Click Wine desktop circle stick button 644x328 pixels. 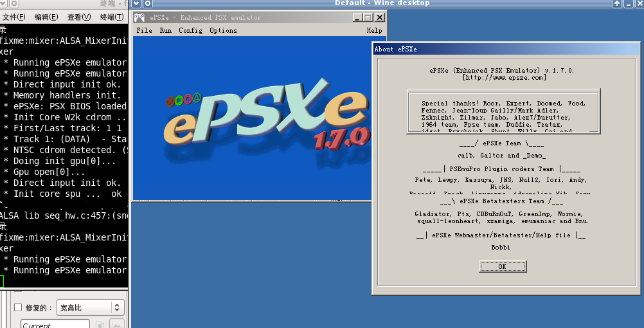pos(148,4)
